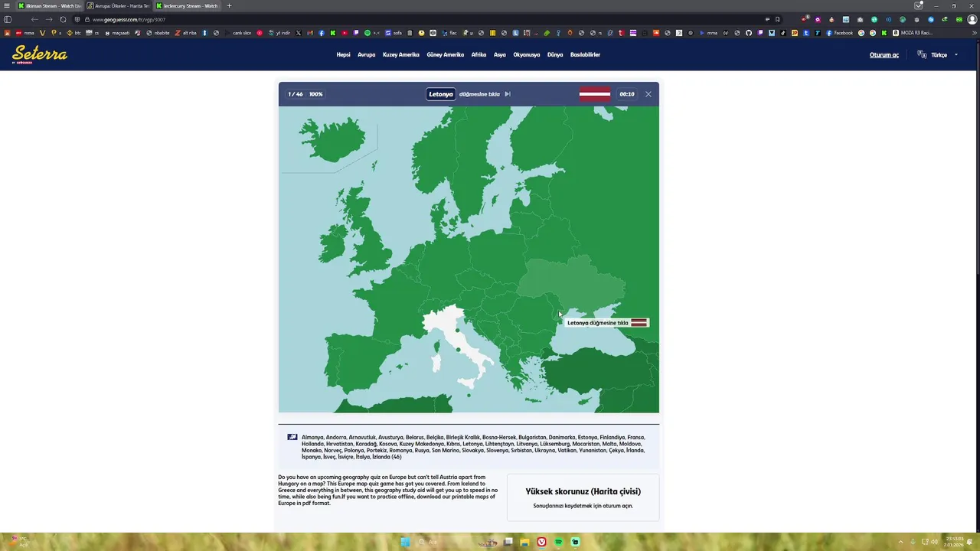Open the alt riba bookmark

pyautogui.click(x=186, y=33)
